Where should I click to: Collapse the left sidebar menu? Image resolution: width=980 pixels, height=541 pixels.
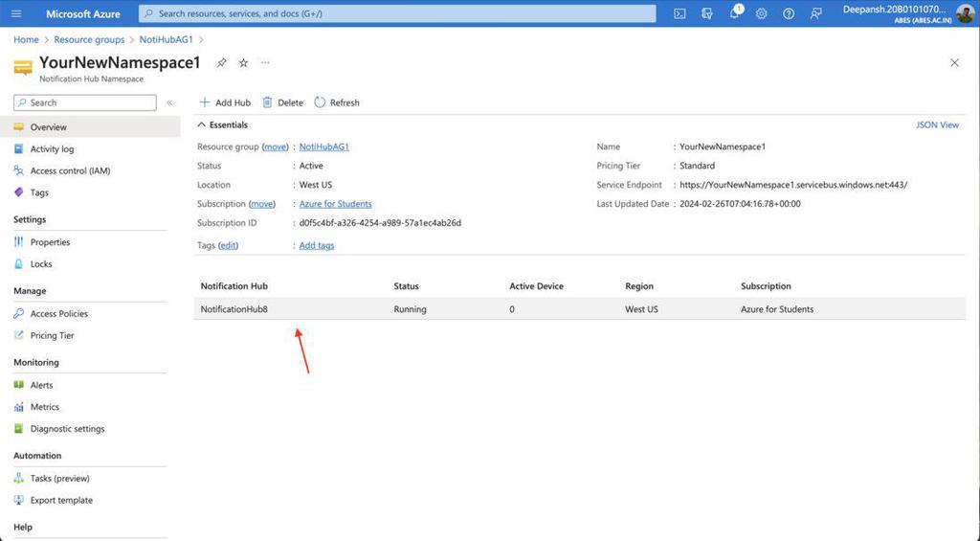[x=169, y=102]
